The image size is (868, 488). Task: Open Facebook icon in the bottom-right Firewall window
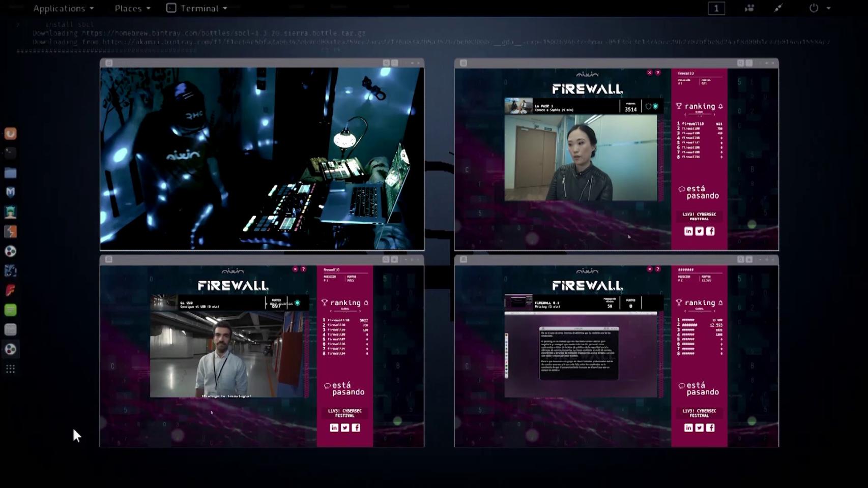coord(710,428)
